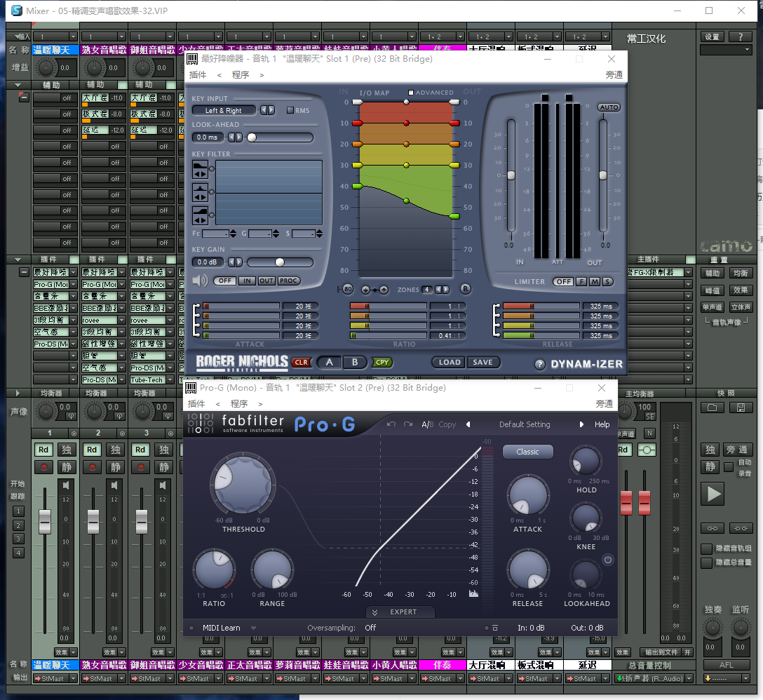The width and height of the screenshot is (763, 700).
Task: Click 旁通 bypass in the Pro-G window menu bar
Action: tap(605, 404)
